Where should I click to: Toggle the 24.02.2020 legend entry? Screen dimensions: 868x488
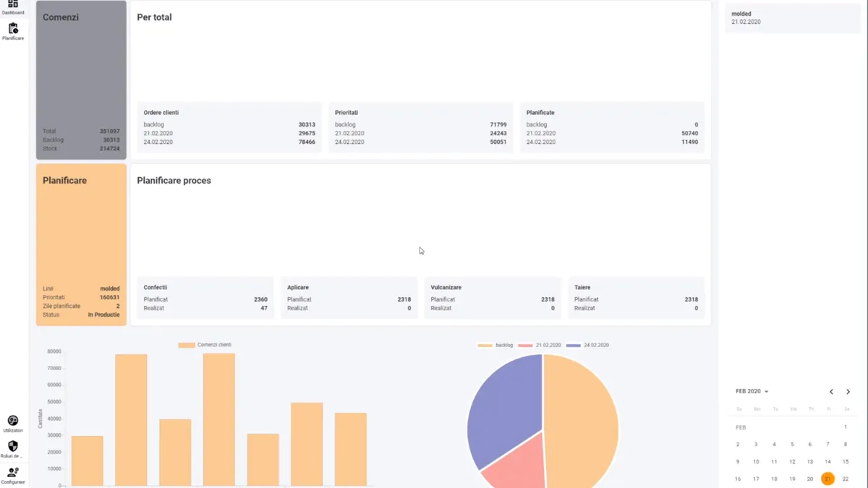tap(590, 345)
